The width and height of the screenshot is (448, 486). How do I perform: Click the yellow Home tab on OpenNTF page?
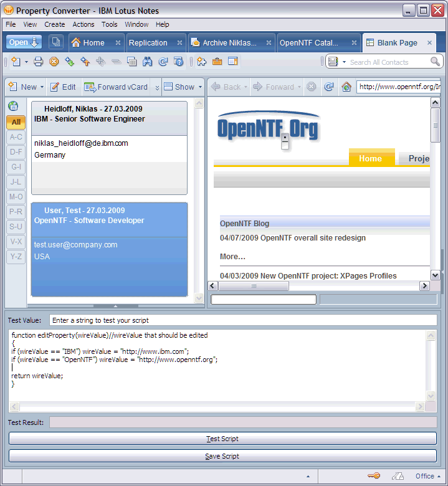tap(371, 158)
